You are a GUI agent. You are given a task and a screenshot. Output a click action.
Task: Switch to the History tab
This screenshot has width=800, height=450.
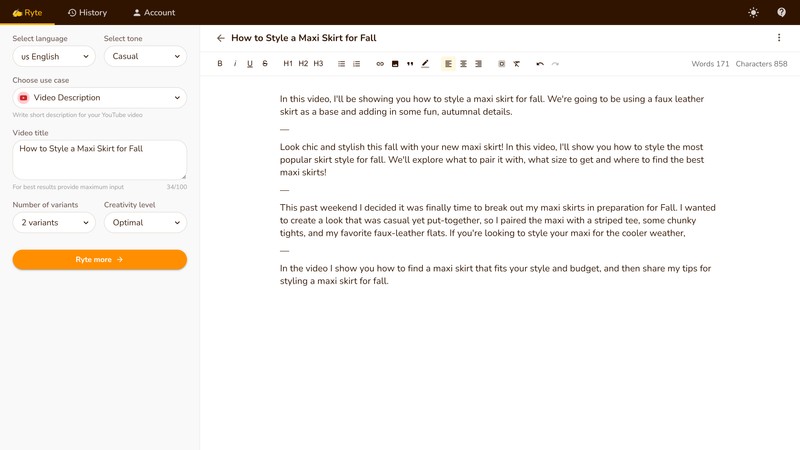[x=87, y=13]
